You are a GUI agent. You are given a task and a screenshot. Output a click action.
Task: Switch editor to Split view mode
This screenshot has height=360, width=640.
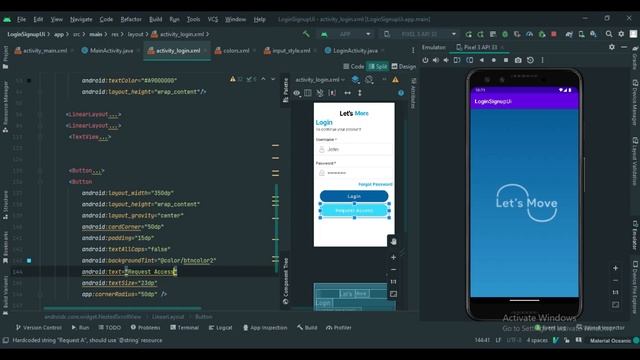pos(378,67)
